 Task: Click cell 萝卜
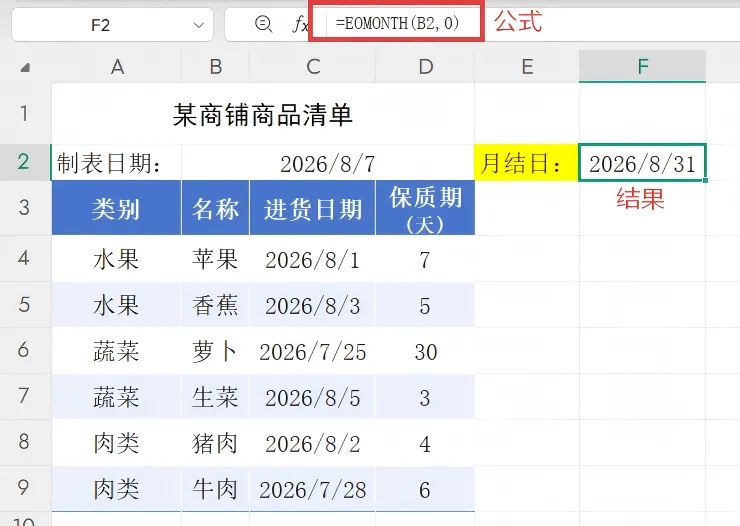[216, 351]
